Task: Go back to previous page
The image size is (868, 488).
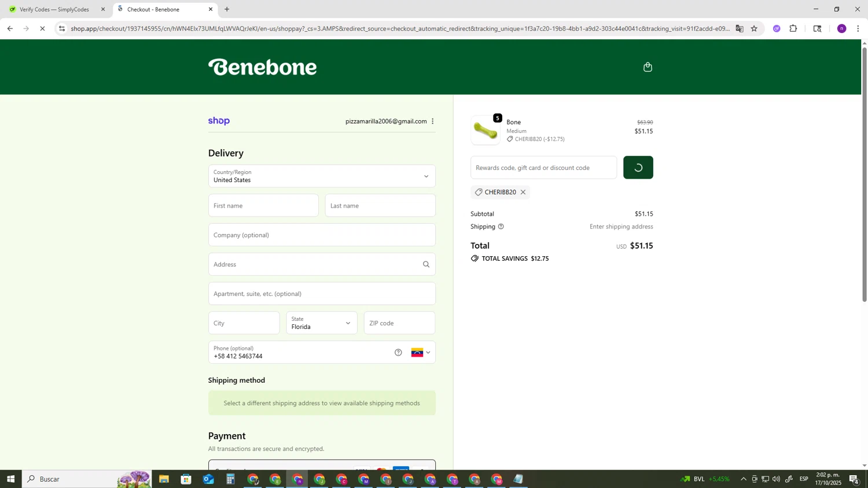Action: 10,28
